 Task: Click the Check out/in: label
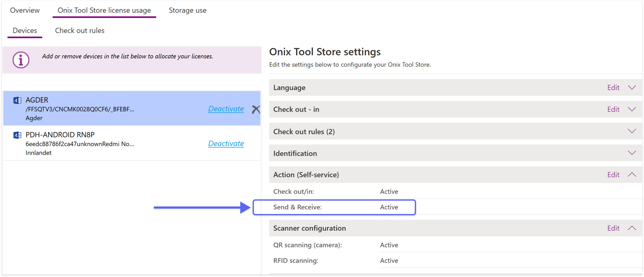coord(294,192)
